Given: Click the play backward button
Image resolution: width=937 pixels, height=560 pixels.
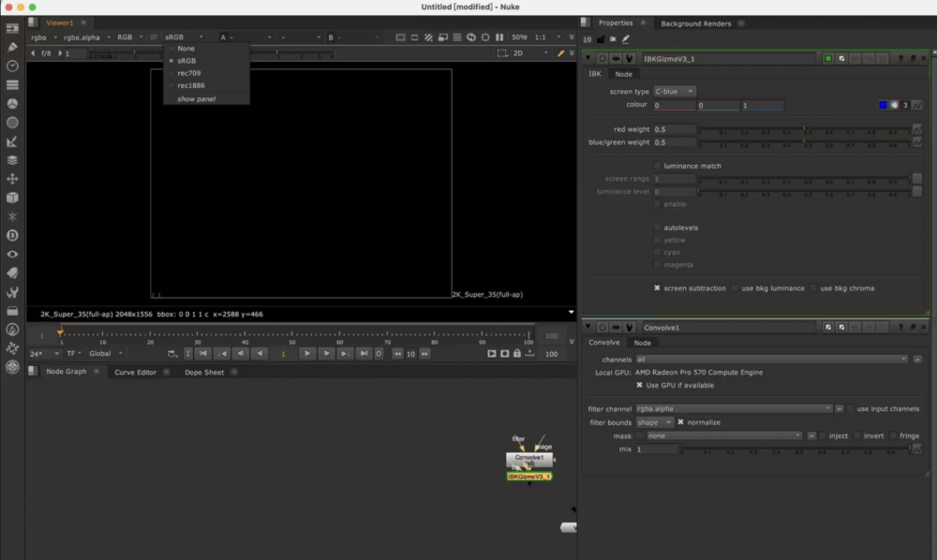Looking at the screenshot, I should click(260, 353).
